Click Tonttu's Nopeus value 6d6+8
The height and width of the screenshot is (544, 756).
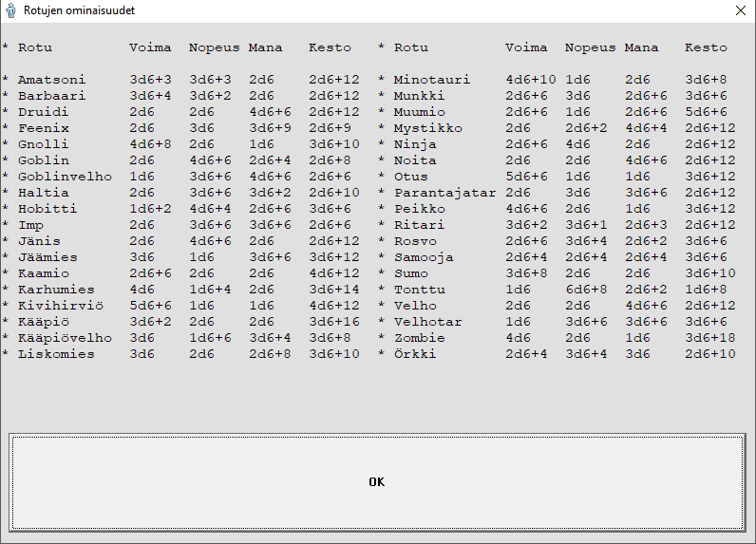pyautogui.click(x=586, y=290)
